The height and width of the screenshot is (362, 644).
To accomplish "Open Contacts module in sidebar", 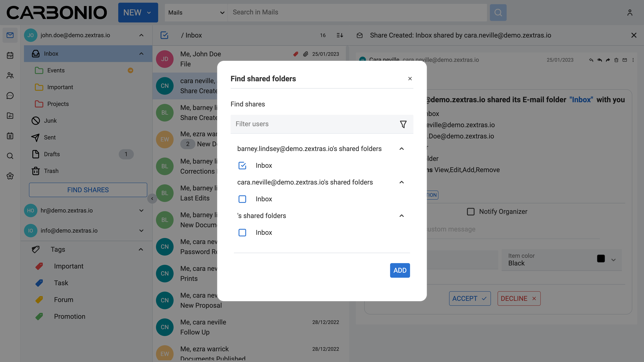I will (10, 75).
